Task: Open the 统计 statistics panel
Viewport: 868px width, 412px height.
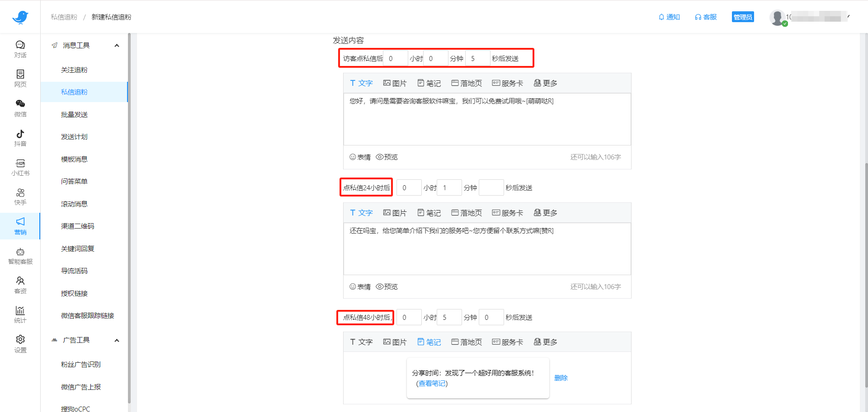Action: tap(20, 314)
